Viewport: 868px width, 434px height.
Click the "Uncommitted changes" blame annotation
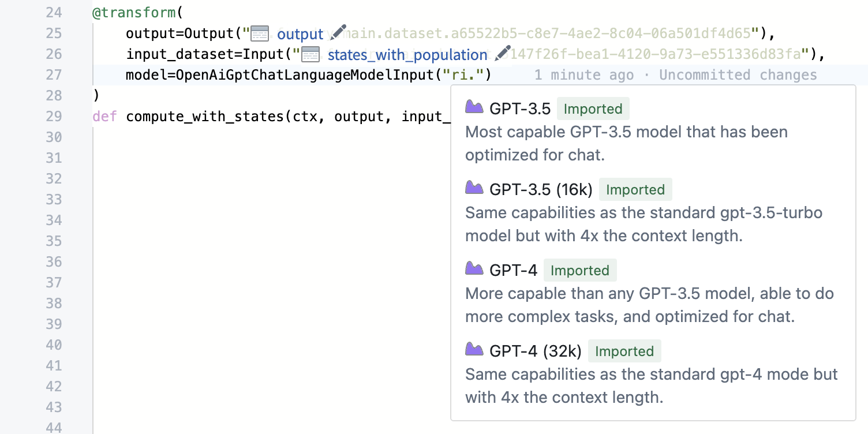click(738, 75)
